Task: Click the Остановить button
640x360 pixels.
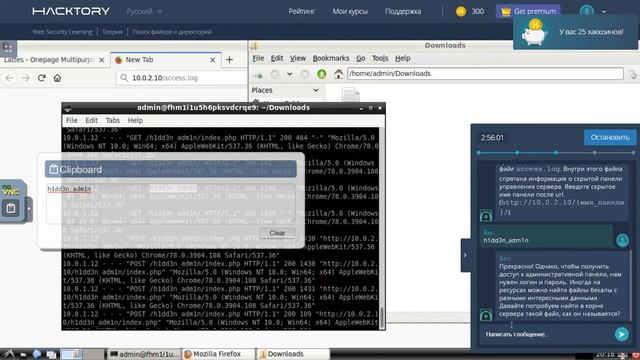Action: tap(610, 138)
